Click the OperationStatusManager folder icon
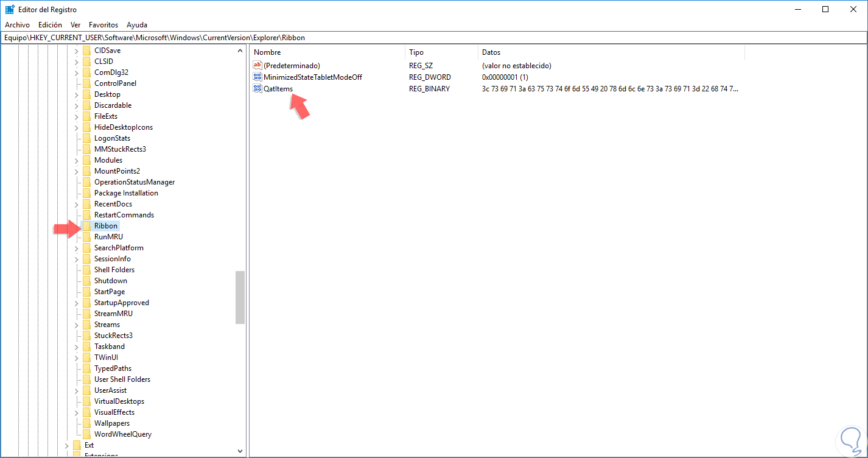Screen dimensions: 868x458 (86, 182)
